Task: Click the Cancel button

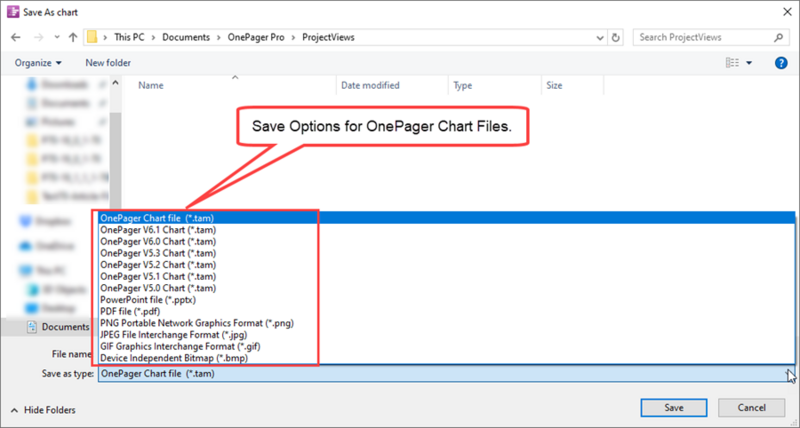Action: [x=751, y=408]
